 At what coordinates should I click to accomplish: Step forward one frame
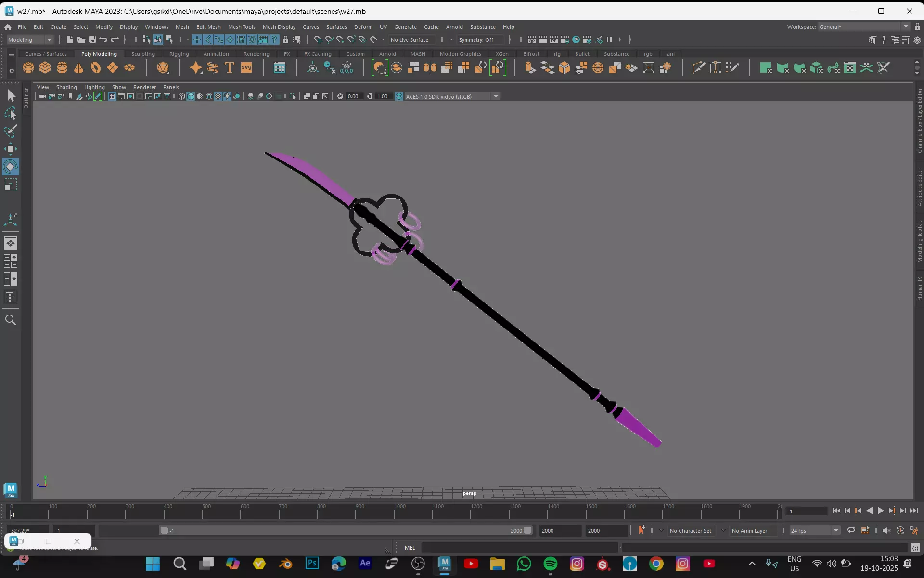tap(903, 511)
